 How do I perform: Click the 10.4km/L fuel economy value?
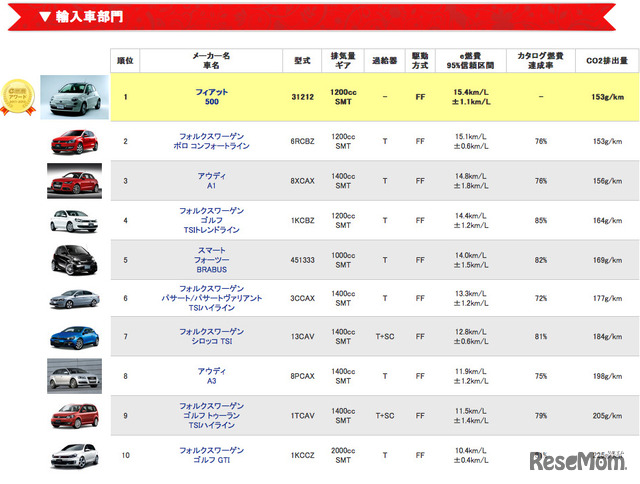coord(471,451)
